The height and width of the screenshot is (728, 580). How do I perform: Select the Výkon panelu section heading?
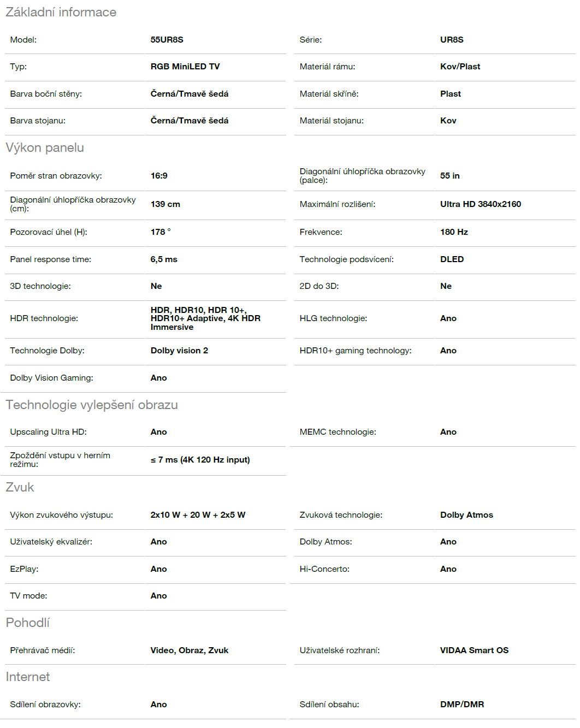[x=45, y=147]
